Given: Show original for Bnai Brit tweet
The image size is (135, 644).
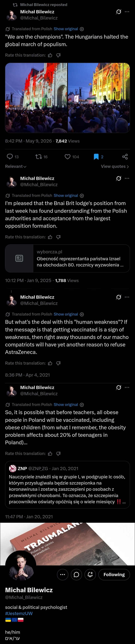Looking at the screenshot, I should coord(66,196).
